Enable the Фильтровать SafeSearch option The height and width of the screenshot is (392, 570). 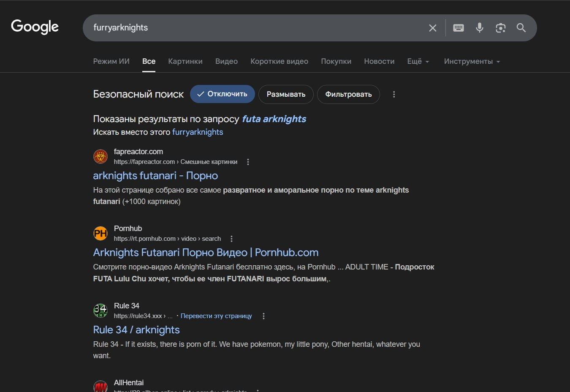point(348,94)
